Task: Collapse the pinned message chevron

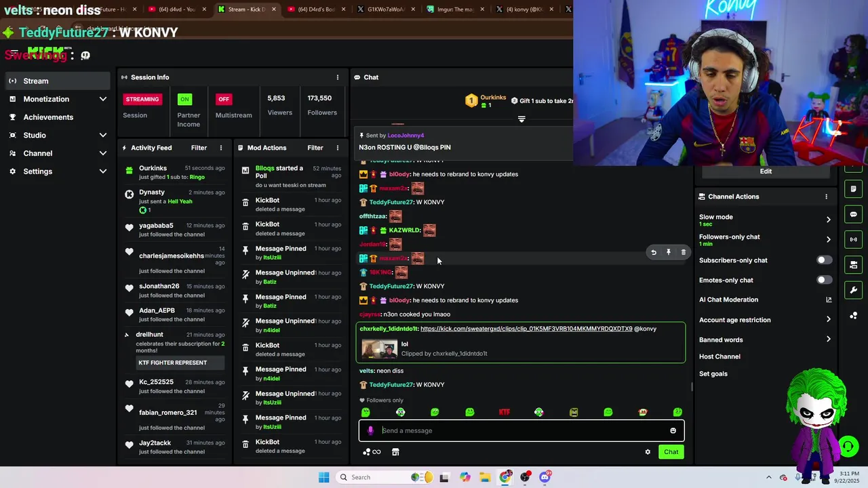Action: [521, 119]
